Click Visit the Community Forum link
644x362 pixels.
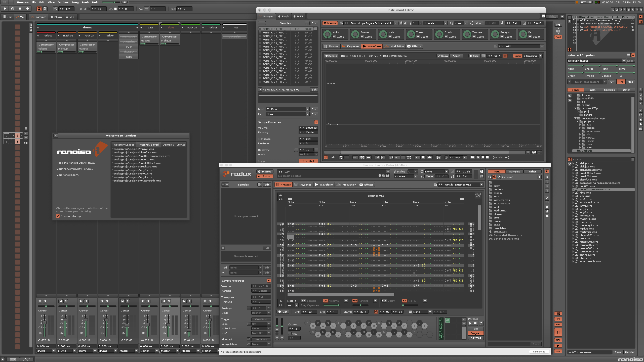coord(75,169)
